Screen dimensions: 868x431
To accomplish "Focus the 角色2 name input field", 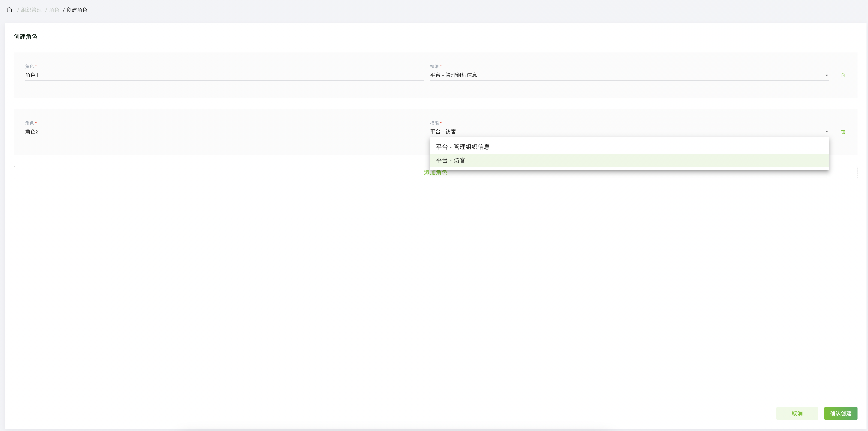I will pos(224,132).
